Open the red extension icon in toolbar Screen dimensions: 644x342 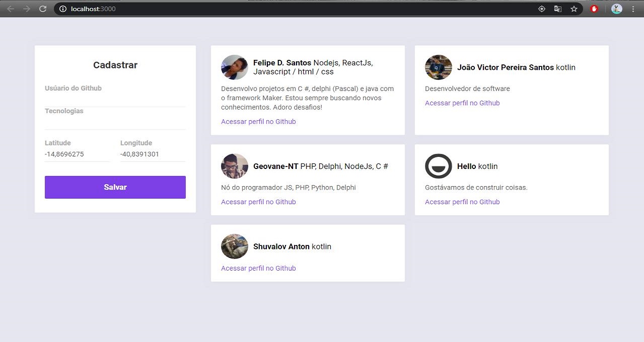coord(594,9)
